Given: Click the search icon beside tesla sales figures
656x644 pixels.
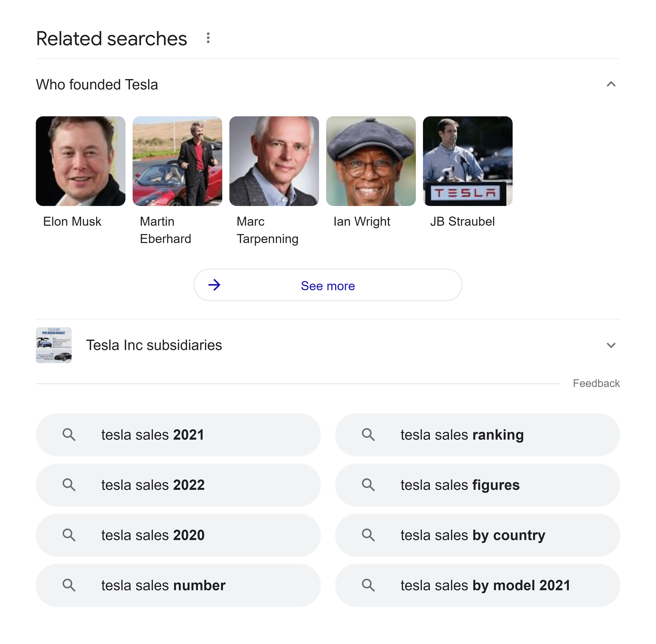Looking at the screenshot, I should pyautogui.click(x=369, y=485).
